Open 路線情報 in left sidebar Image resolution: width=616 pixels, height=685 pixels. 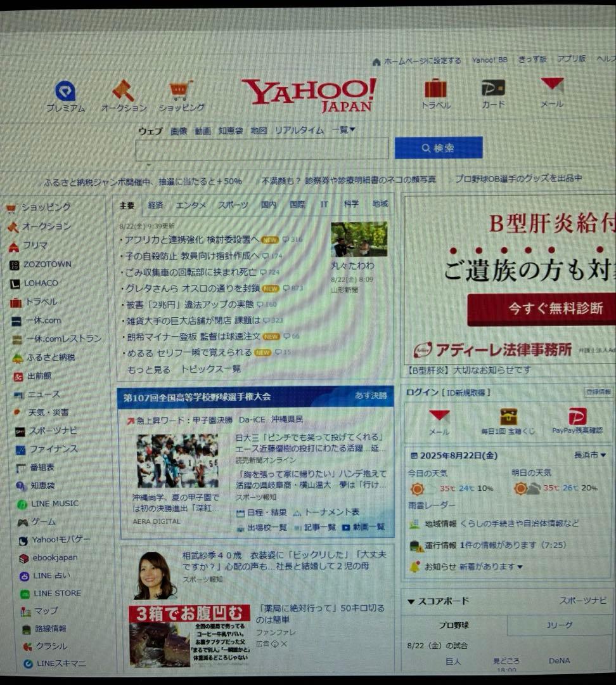pos(50,629)
